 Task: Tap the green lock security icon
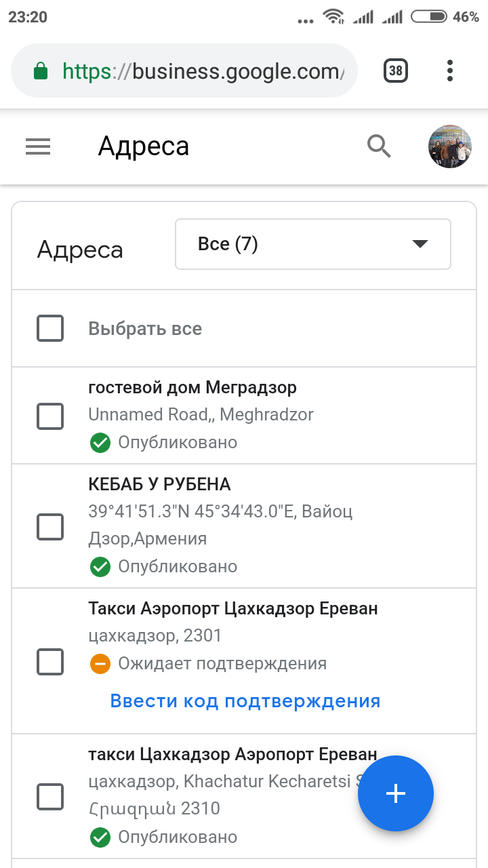point(41,71)
